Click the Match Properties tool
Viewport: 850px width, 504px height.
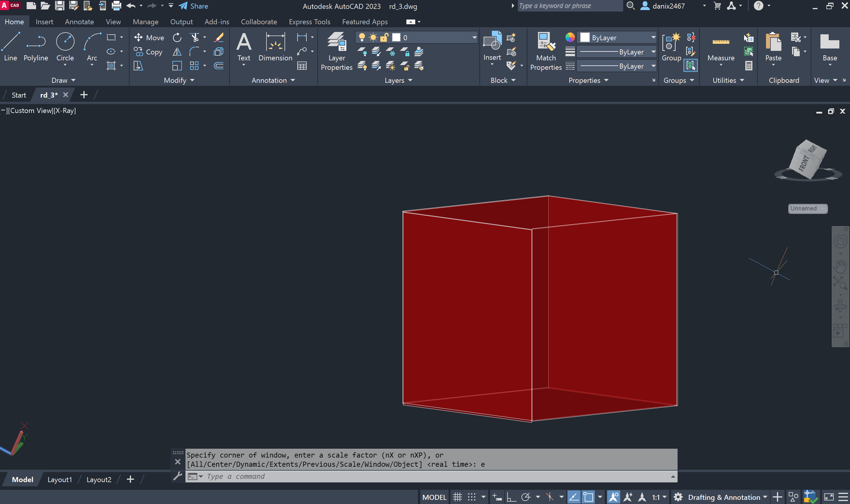pyautogui.click(x=546, y=51)
